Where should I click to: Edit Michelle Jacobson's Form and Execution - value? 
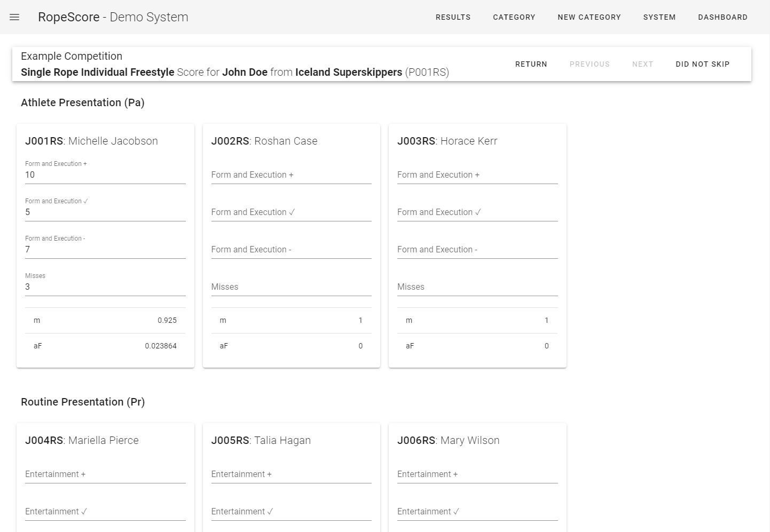pos(105,250)
